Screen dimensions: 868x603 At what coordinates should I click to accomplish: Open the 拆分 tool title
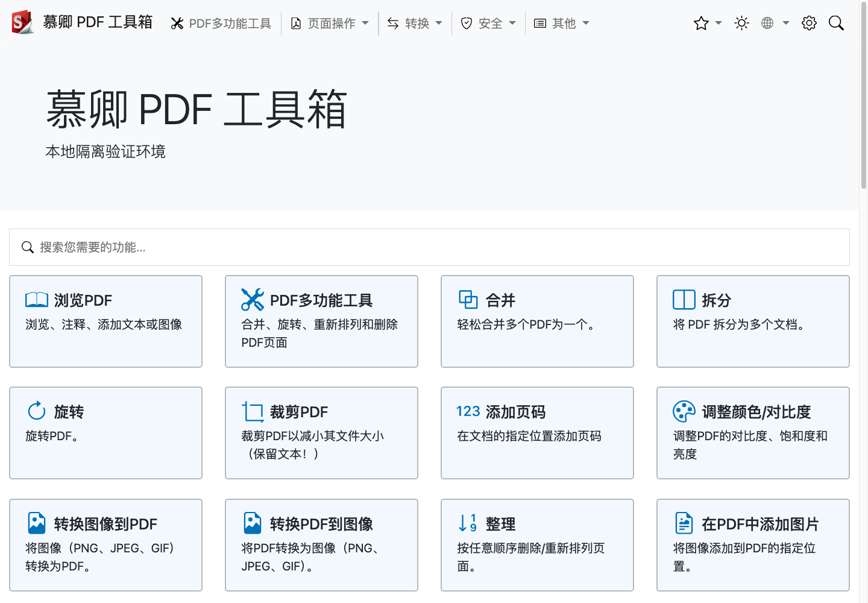(716, 300)
